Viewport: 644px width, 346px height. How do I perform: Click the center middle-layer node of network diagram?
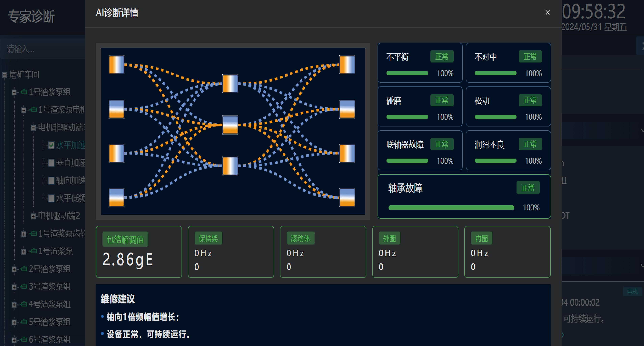(x=230, y=125)
